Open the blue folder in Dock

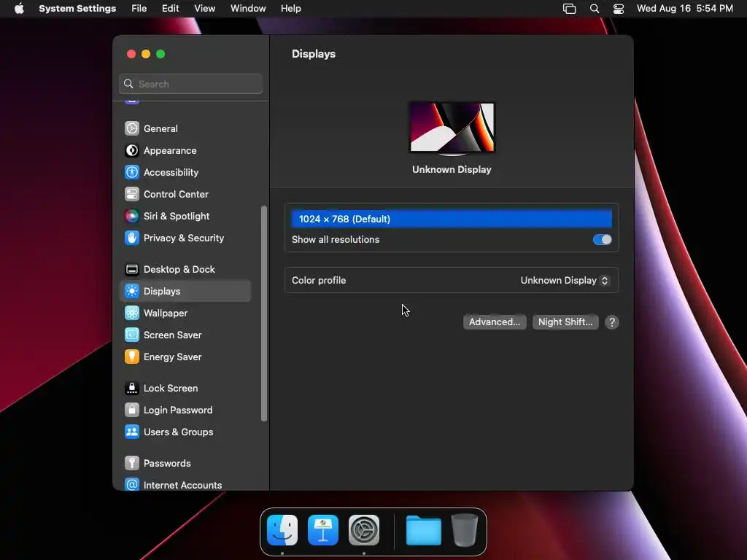click(424, 530)
